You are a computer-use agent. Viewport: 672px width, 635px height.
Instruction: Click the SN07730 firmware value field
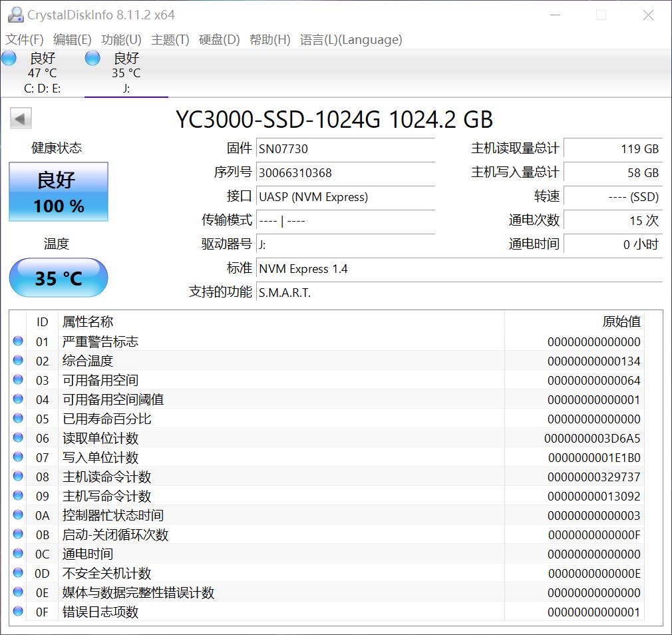pyautogui.click(x=346, y=148)
